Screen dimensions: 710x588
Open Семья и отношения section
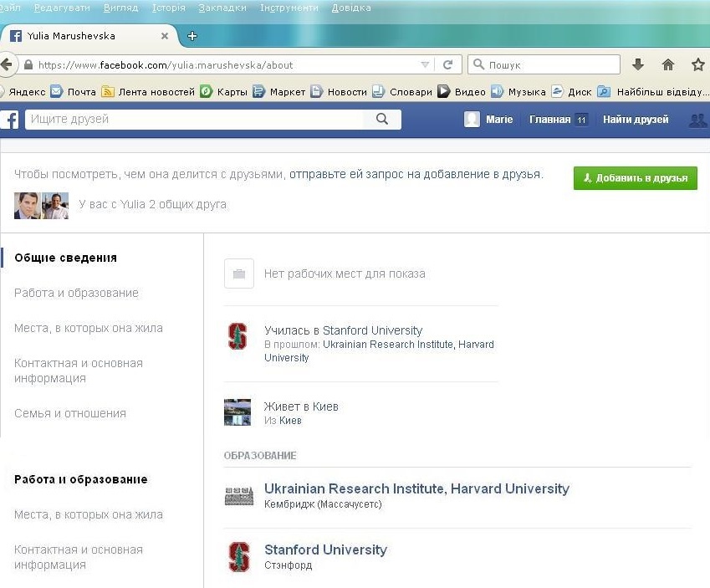(70, 413)
